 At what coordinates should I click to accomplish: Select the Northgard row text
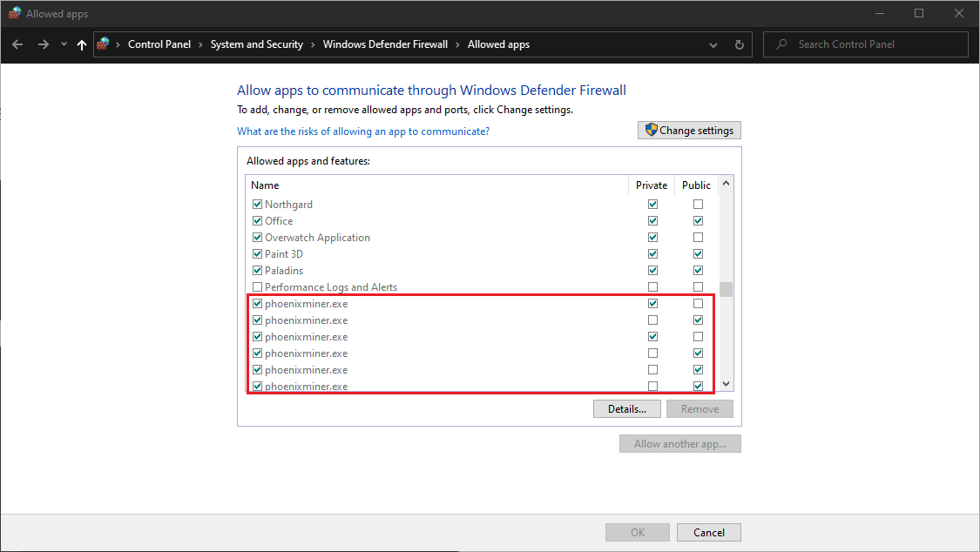pyautogui.click(x=288, y=205)
